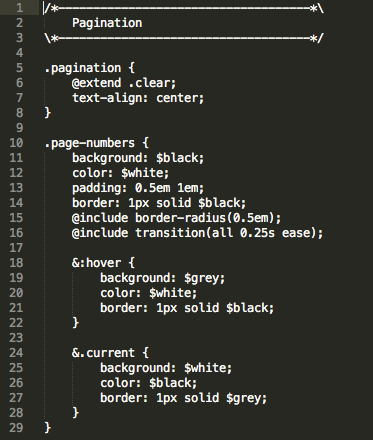Click line number 10 in the gutter
The image size is (373, 440).
(x=16, y=143)
